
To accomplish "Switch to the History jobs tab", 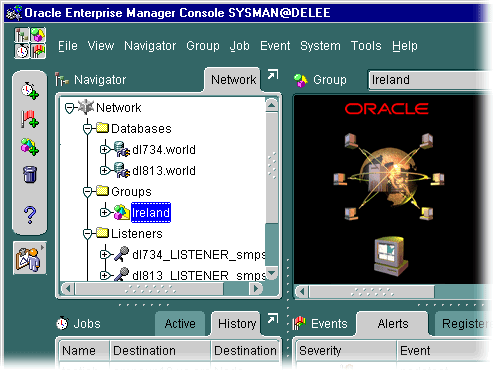I will click(236, 324).
